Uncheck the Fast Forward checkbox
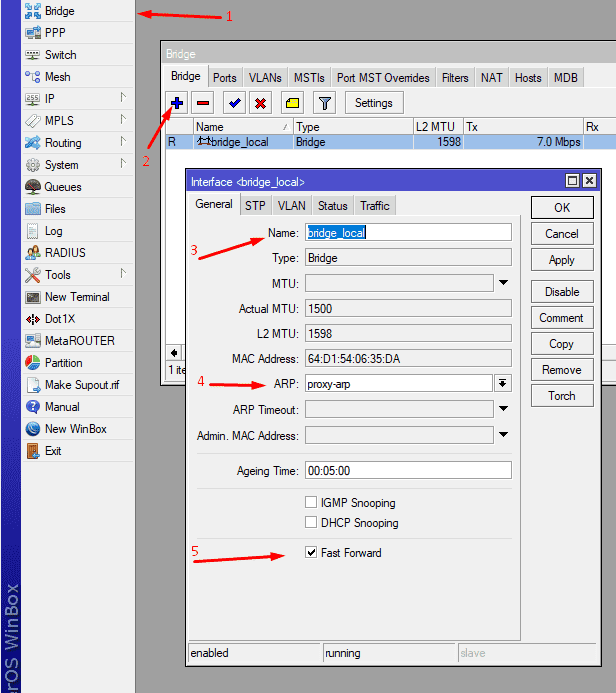Image resolution: width=616 pixels, height=693 pixels. coord(312,552)
